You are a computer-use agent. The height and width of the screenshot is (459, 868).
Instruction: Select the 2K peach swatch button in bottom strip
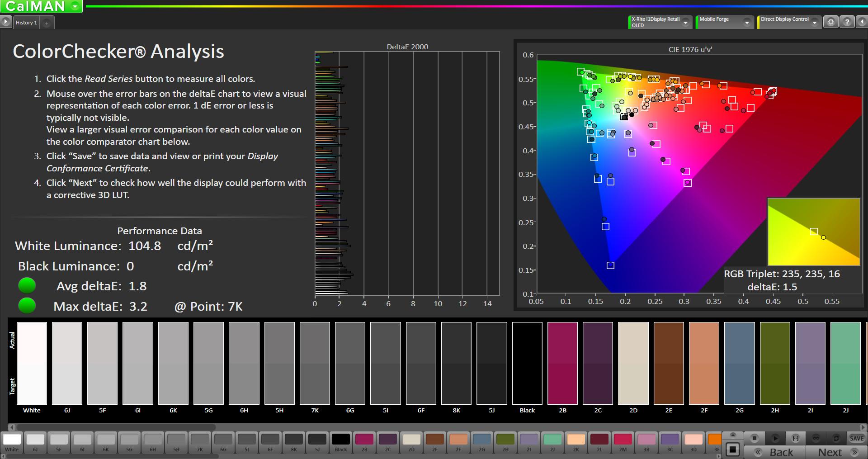click(x=576, y=443)
